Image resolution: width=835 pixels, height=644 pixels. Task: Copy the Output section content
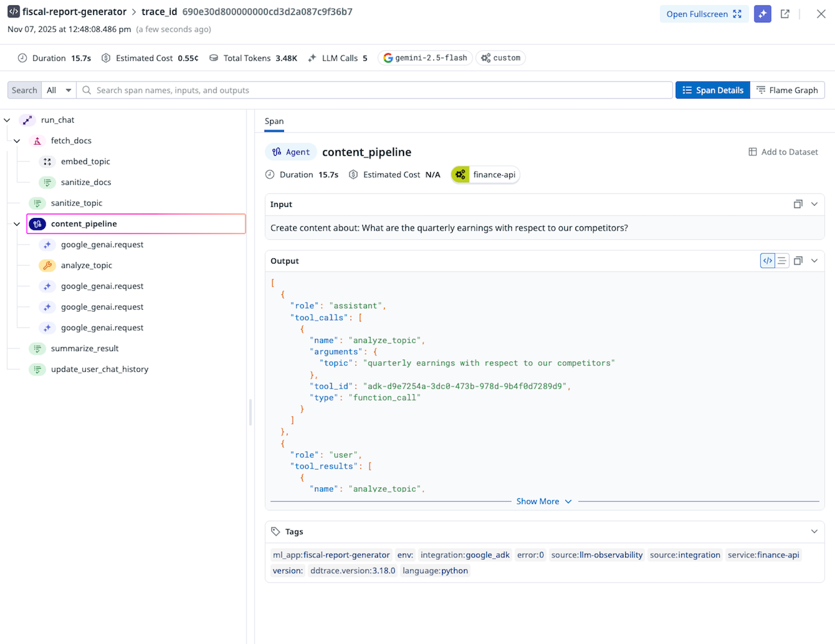point(798,261)
